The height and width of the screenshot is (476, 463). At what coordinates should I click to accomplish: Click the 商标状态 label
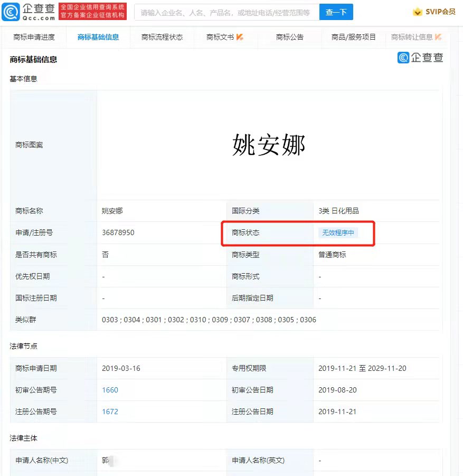pos(245,232)
